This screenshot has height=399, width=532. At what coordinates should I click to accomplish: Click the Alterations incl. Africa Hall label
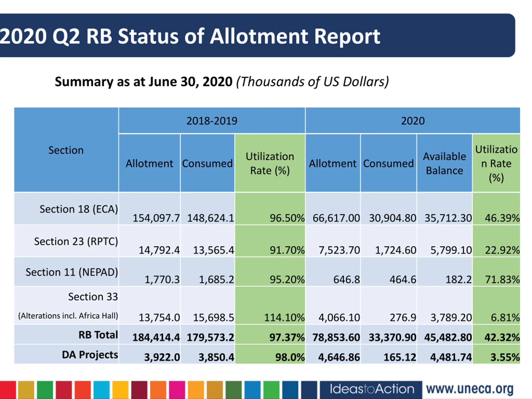coord(68,315)
